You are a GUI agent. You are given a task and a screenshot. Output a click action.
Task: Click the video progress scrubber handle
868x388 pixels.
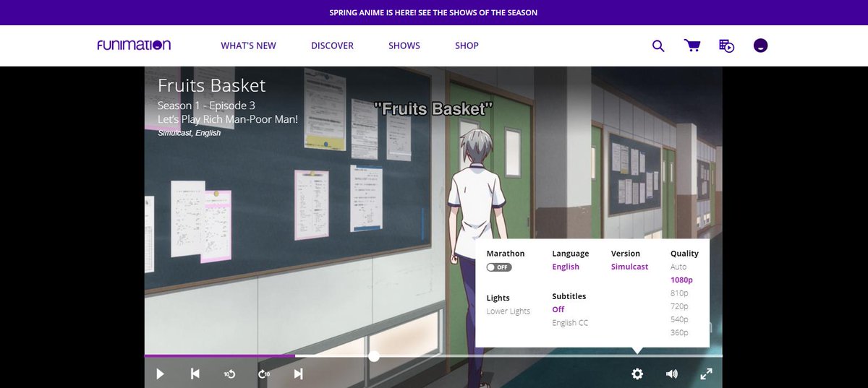coord(374,356)
